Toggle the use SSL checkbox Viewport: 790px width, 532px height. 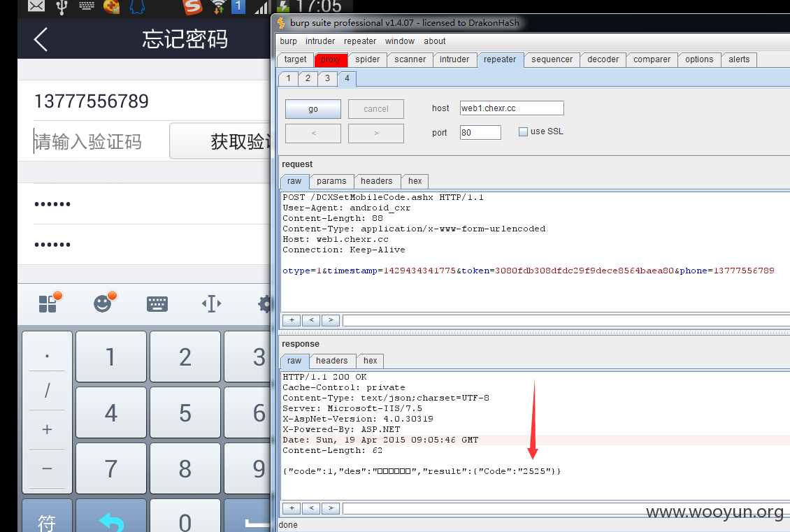click(523, 131)
